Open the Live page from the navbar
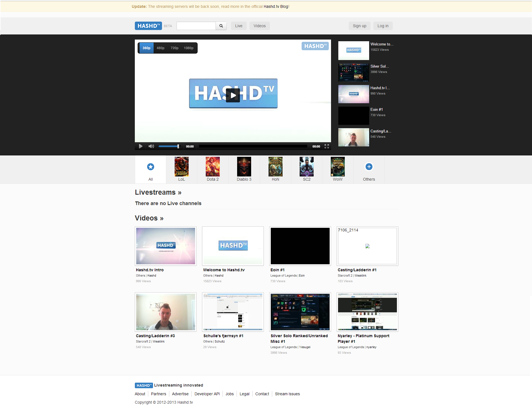Image resolution: width=532 pixels, height=409 pixels. 239,26
